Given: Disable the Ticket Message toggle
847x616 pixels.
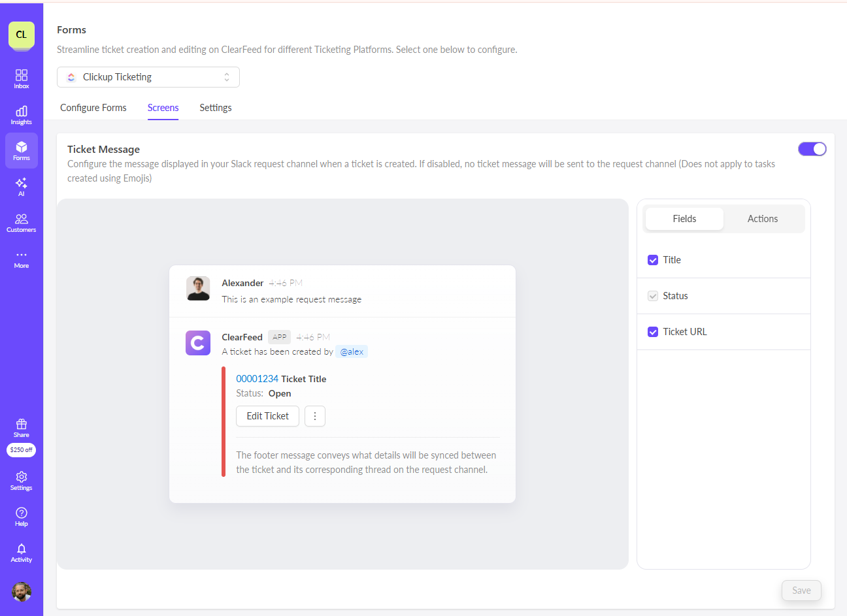Looking at the screenshot, I should point(812,149).
